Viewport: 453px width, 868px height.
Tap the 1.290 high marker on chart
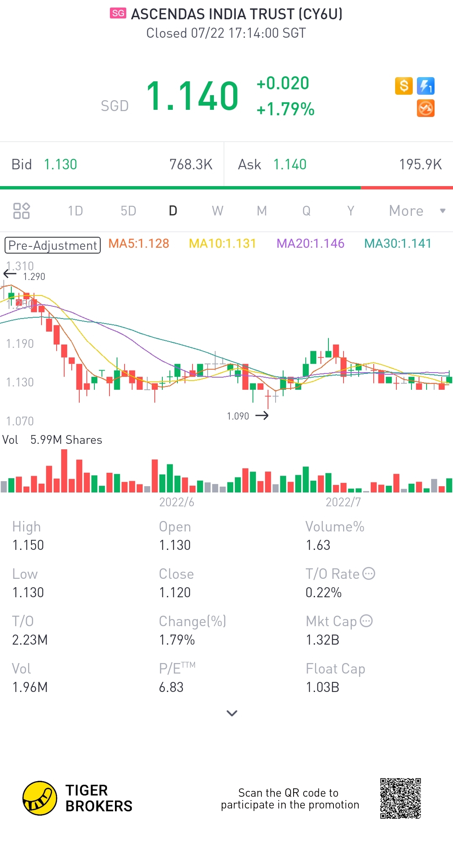point(34,277)
